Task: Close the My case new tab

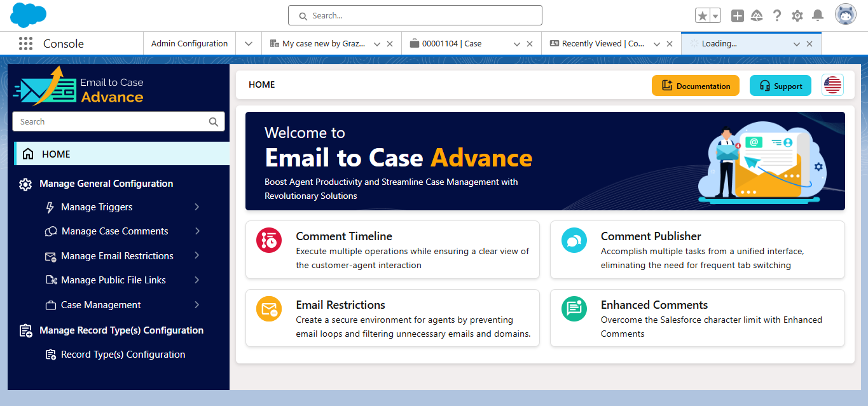Action: coord(390,44)
